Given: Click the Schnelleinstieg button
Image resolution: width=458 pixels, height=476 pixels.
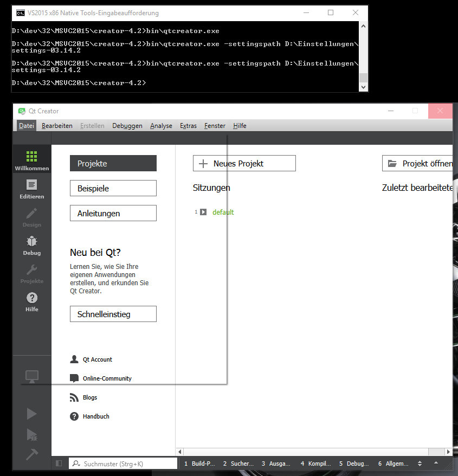Looking at the screenshot, I should pos(113,314).
